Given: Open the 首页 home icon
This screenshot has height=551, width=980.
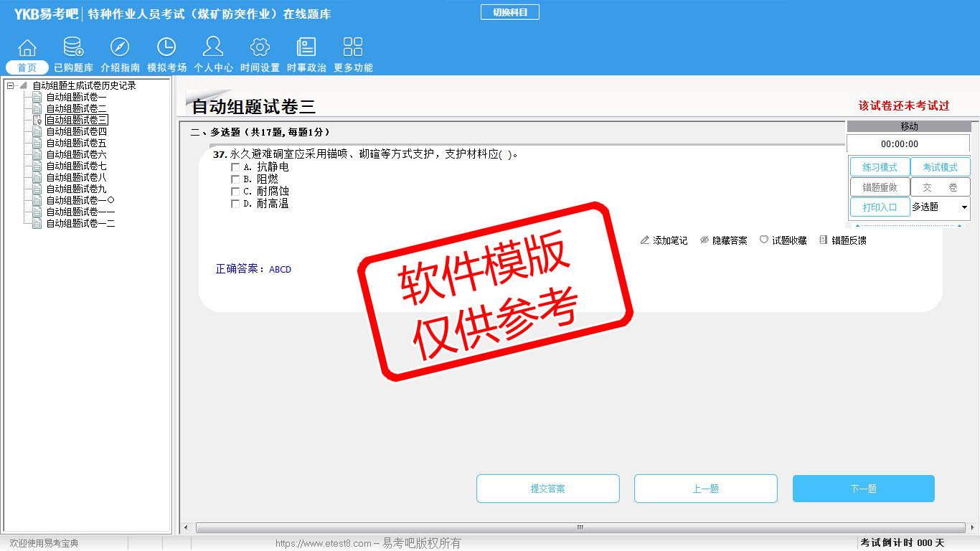Looking at the screenshot, I should pos(27,47).
